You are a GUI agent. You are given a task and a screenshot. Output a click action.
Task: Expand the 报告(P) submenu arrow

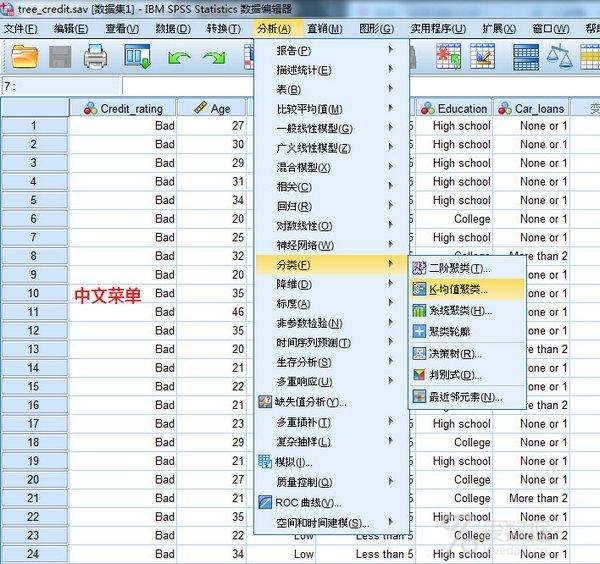click(391, 49)
